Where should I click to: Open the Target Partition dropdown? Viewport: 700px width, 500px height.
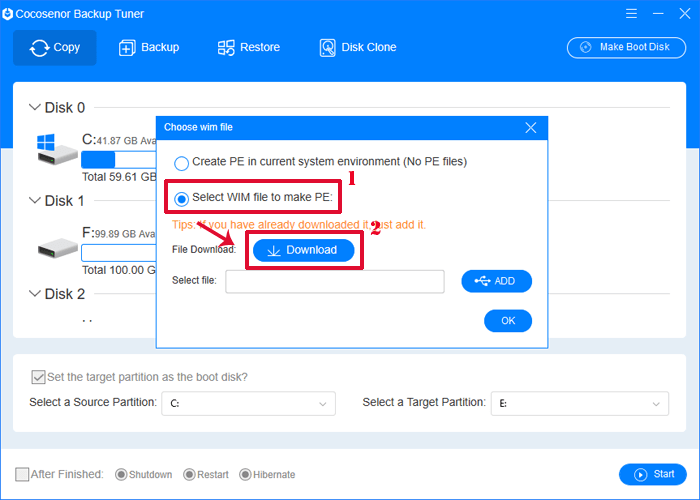(580, 404)
